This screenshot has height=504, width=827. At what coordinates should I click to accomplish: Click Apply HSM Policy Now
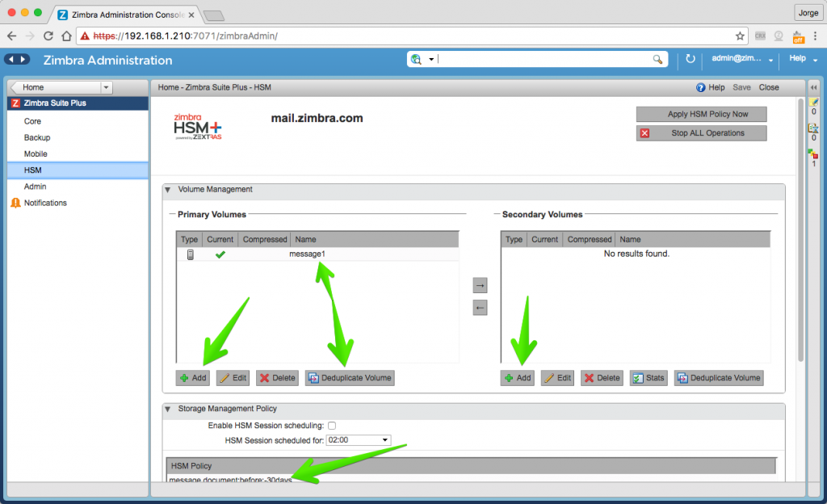click(702, 114)
